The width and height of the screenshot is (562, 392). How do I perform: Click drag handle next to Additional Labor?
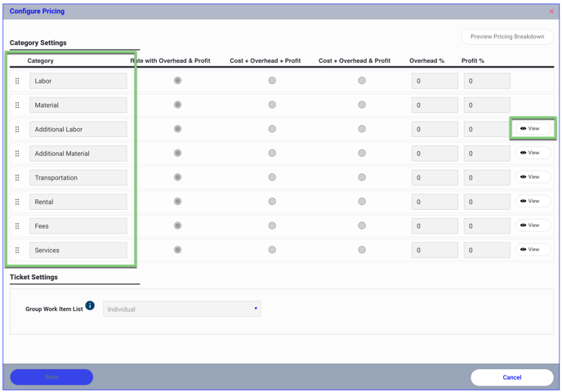[x=17, y=129]
